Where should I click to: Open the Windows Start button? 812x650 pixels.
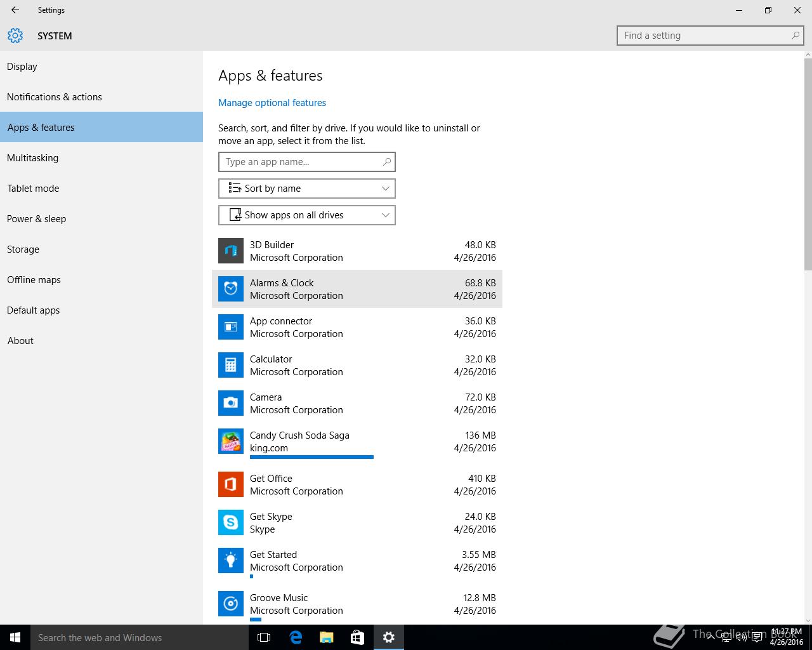[15, 637]
